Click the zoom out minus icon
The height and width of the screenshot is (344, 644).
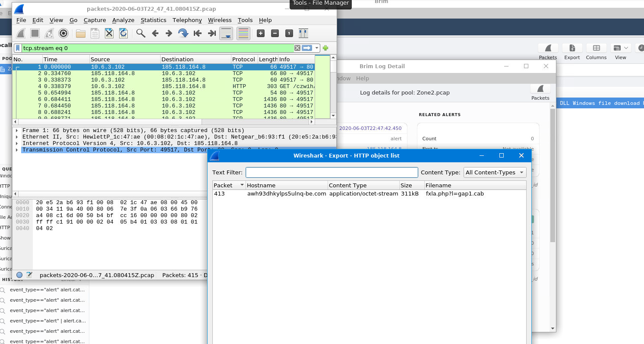pos(275,33)
